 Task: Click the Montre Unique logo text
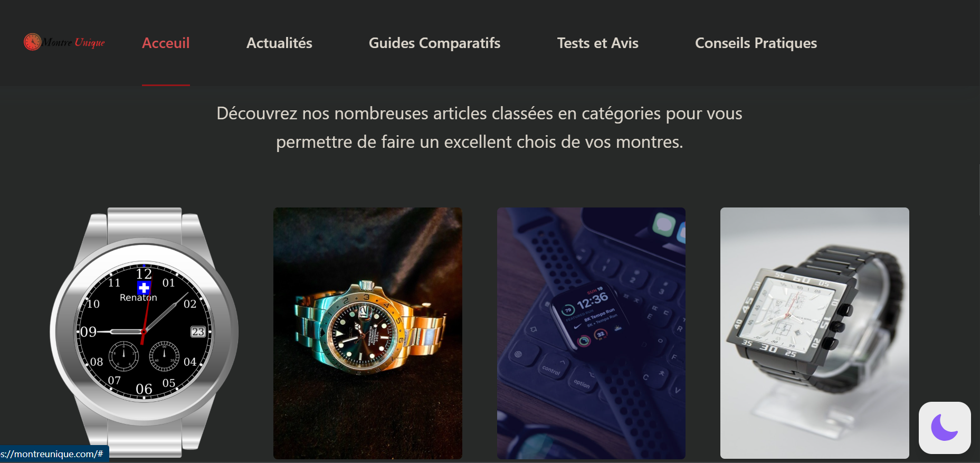tap(74, 42)
